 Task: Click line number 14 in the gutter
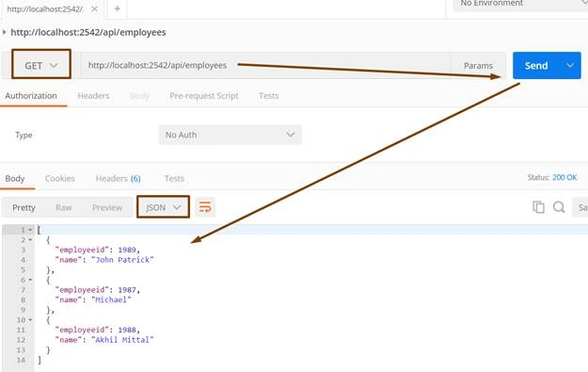21,360
